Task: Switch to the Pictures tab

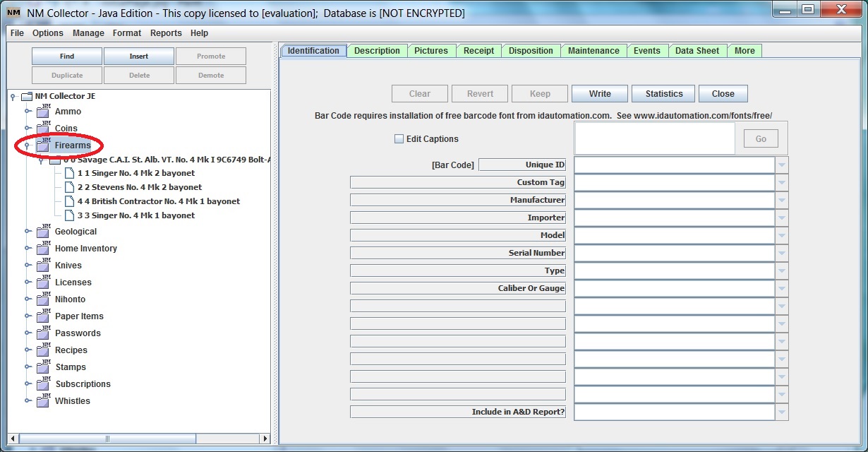Action: click(431, 50)
